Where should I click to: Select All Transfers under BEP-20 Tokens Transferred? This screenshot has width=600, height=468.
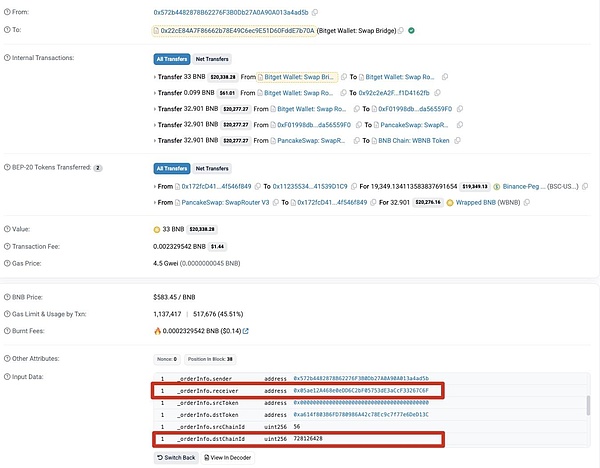[171, 168]
